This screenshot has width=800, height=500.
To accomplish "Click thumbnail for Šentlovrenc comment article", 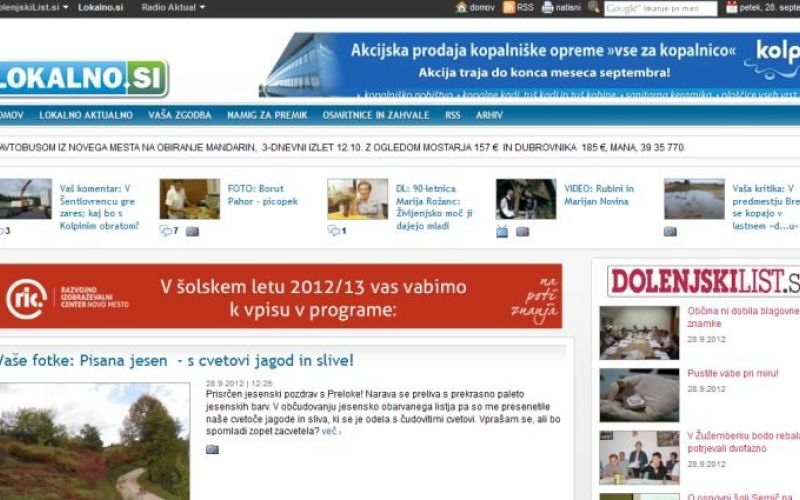I will (x=26, y=199).
